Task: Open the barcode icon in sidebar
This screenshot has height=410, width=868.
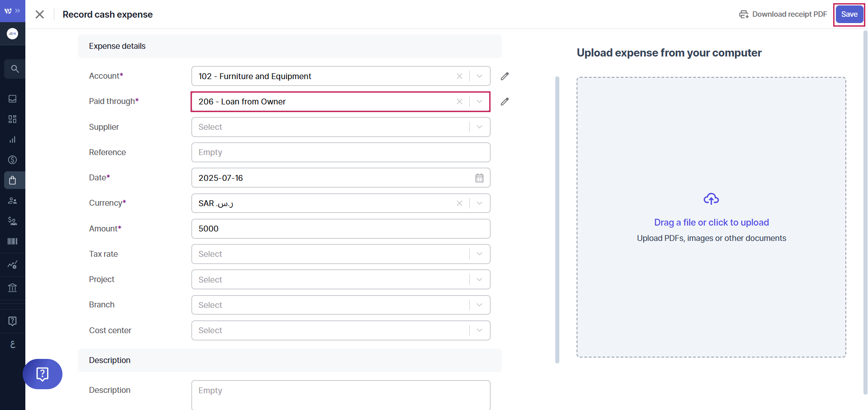Action: click(13, 241)
